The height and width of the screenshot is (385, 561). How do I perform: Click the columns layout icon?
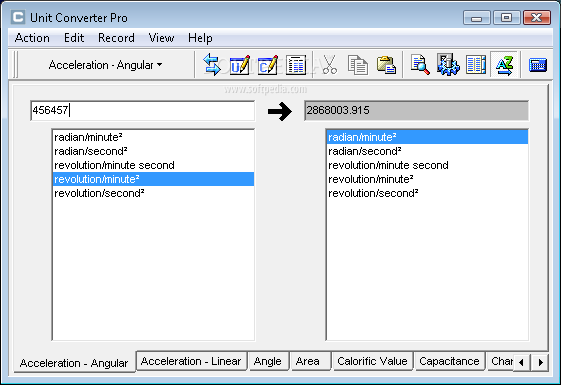[x=476, y=65]
